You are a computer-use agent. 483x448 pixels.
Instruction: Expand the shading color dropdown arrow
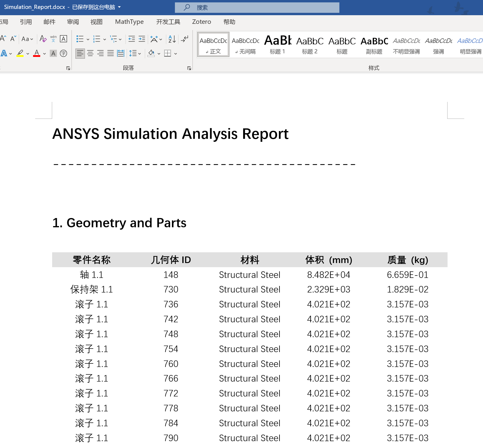(159, 54)
